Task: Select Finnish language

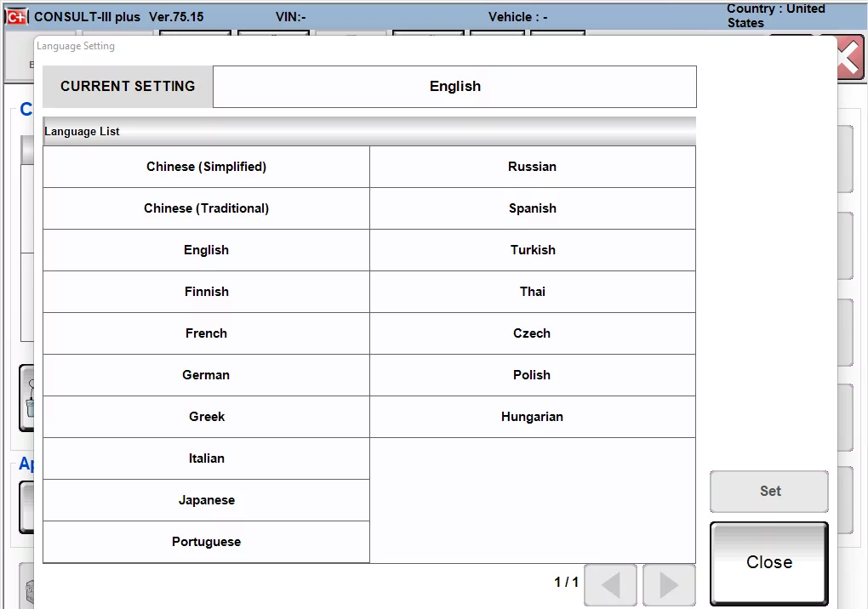Action: point(206,291)
